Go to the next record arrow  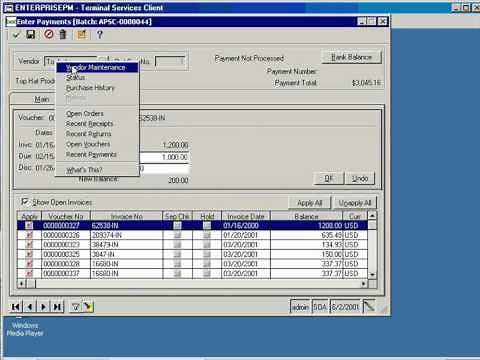pos(43,307)
